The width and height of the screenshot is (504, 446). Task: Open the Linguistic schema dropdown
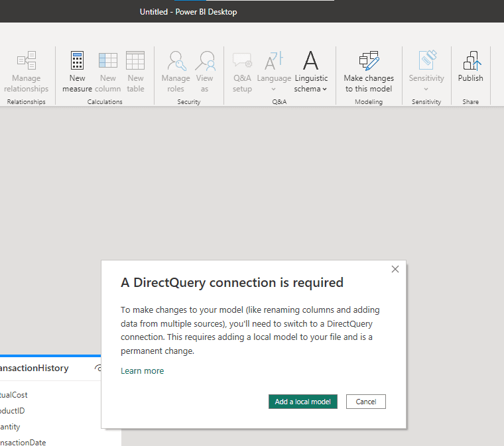coord(311,72)
